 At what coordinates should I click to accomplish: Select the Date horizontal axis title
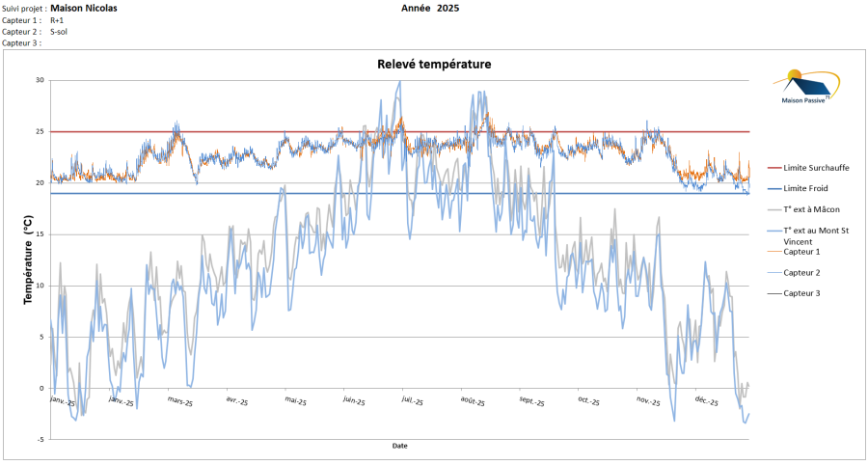click(x=399, y=446)
